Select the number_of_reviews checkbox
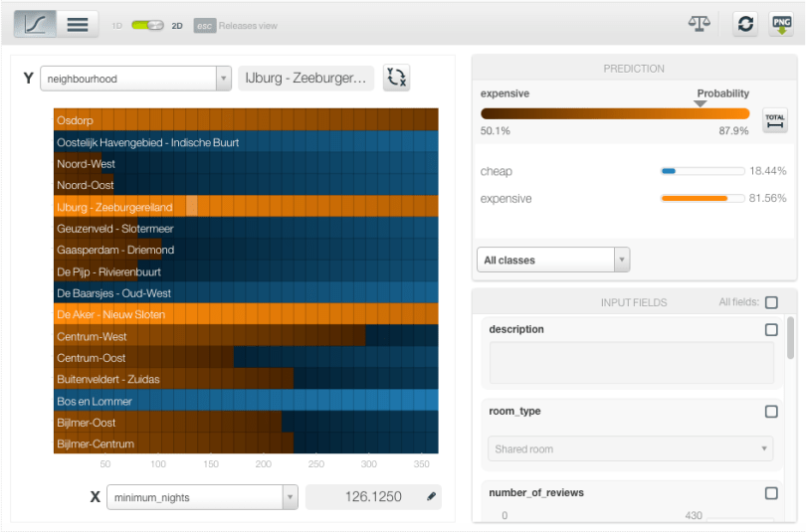Screen dimensions: 806x532 [771, 493]
